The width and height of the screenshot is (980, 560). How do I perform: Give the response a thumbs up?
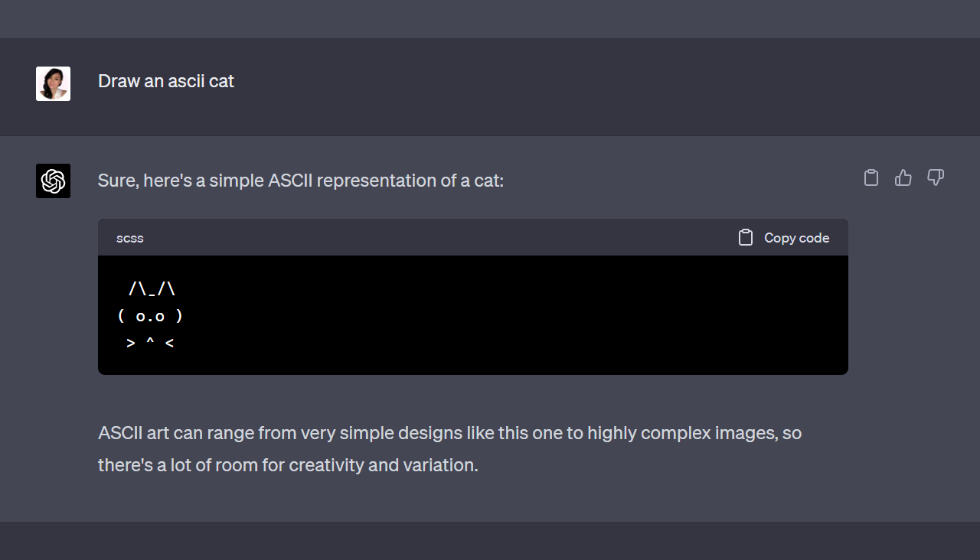[903, 177]
